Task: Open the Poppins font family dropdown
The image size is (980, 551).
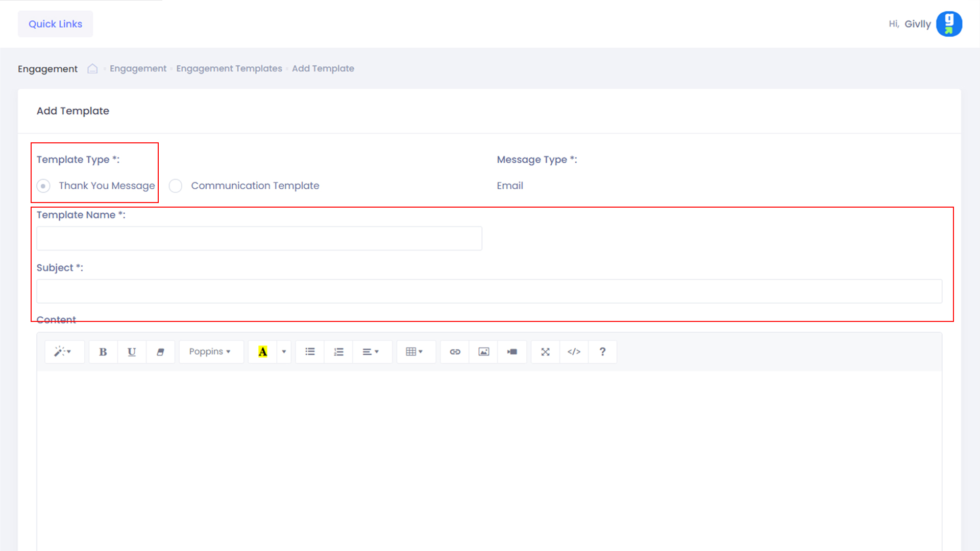Action: 210,352
